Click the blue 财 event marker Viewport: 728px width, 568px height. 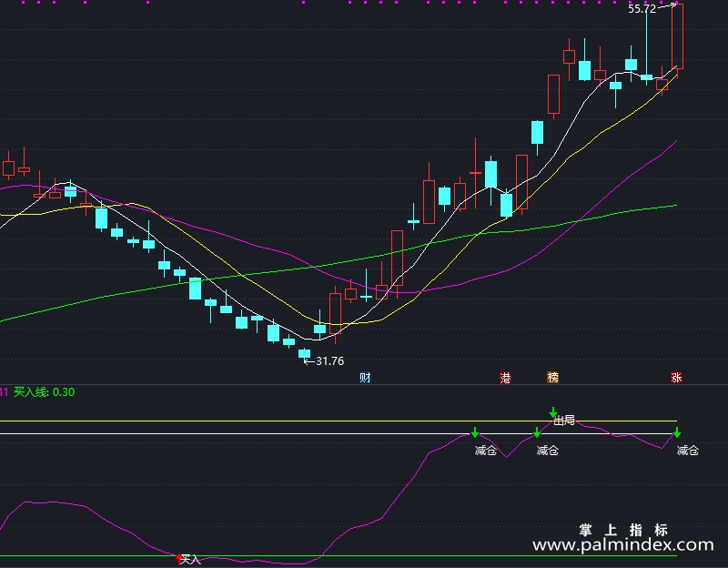(366, 377)
